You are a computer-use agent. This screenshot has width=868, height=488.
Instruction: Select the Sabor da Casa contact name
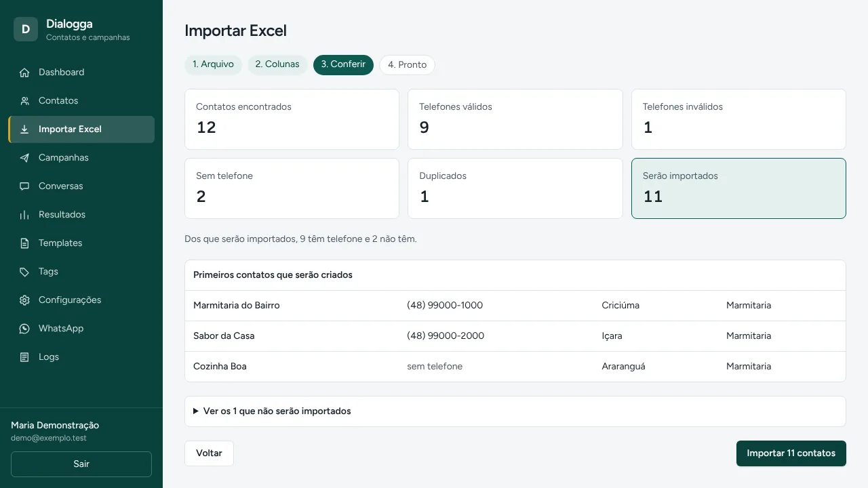click(224, 336)
